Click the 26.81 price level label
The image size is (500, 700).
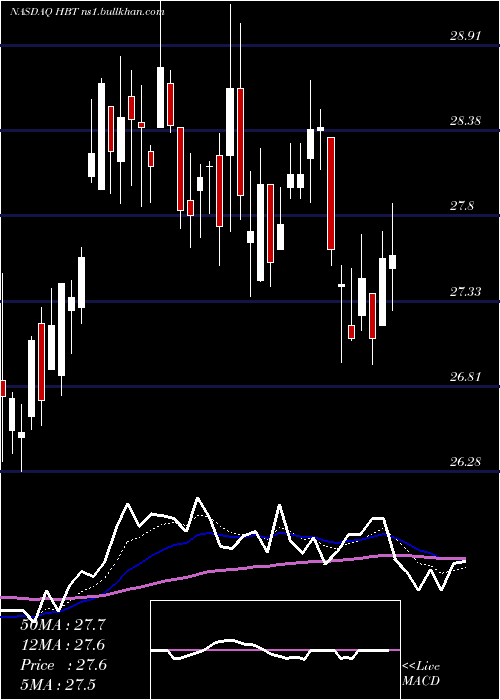point(465,376)
